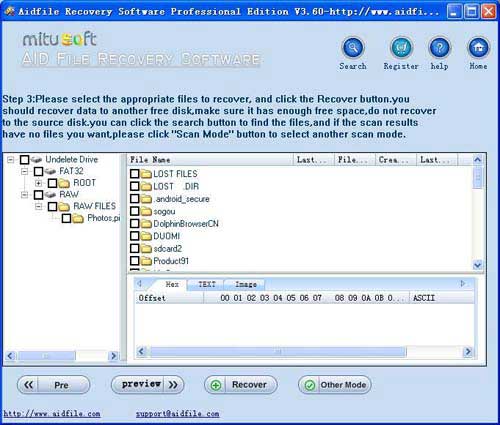Switch to the Hex tab
The height and width of the screenshot is (425, 500).
[172, 284]
